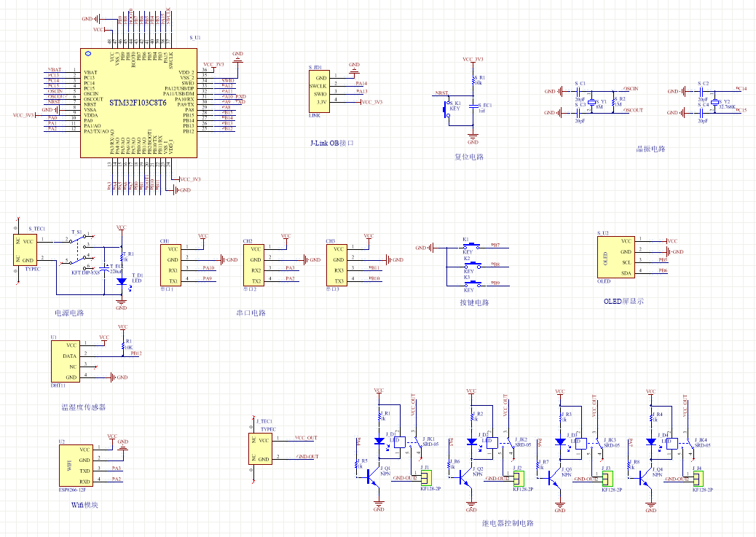Image resolution: width=756 pixels, height=537 pixels.
Task: Click the '继电器控制电路' caption
Action: (508, 523)
